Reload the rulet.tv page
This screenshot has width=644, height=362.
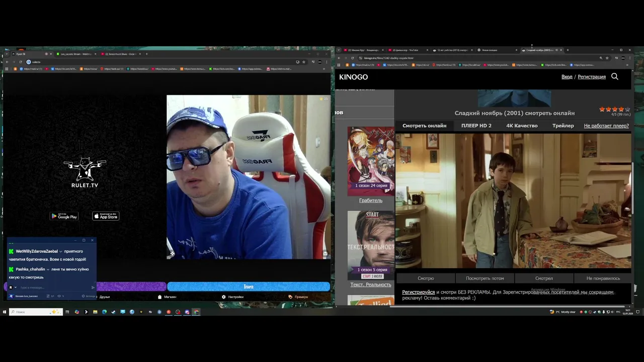click(20, 62)
